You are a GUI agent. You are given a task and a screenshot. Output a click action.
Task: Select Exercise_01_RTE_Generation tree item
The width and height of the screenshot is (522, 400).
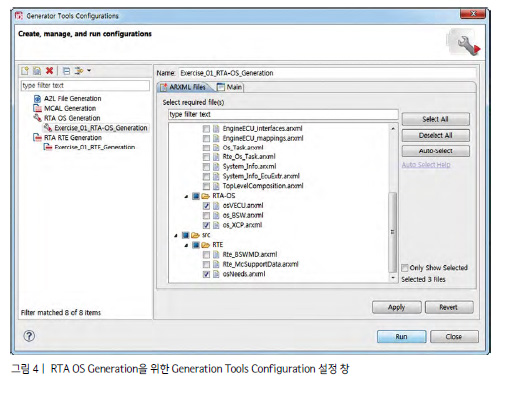click(95, 147)
